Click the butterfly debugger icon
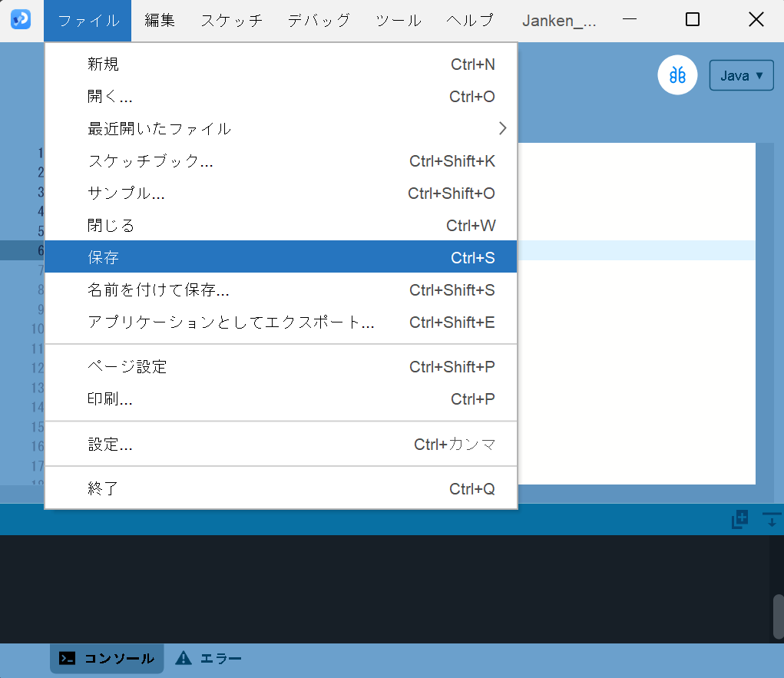 (677, 75)
